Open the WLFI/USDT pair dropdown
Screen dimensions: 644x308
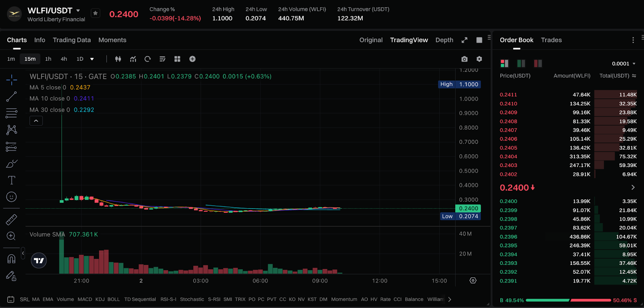tap(78, 10)
